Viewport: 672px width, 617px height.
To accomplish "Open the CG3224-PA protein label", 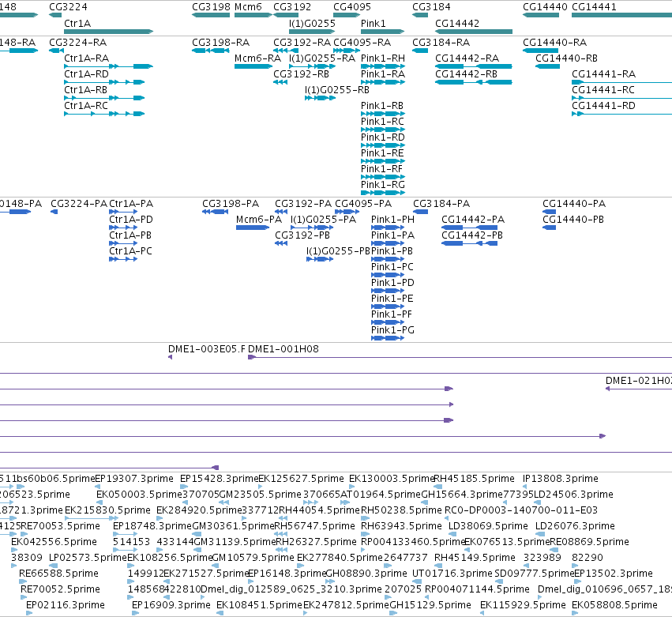I will [79, 204].
